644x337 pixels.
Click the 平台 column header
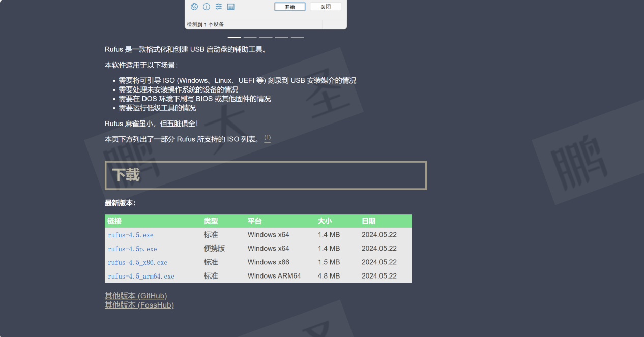pyautogui.click(x=255, y=221)
